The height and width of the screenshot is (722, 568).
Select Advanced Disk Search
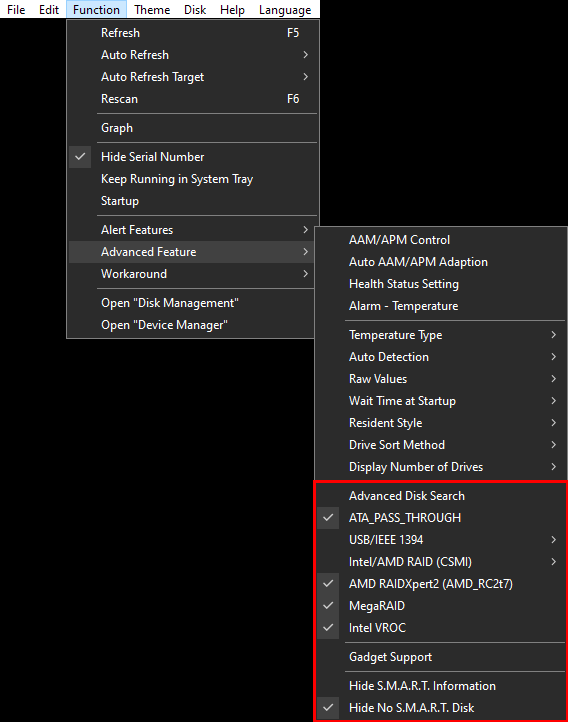441,496
